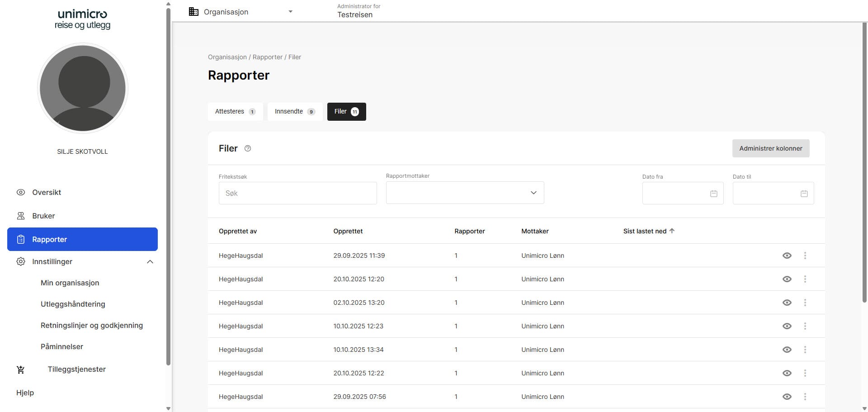This screenshot has width=868, height=412.
Task: Click the Organisasjon building icon
Action: (x=193, y=12)
